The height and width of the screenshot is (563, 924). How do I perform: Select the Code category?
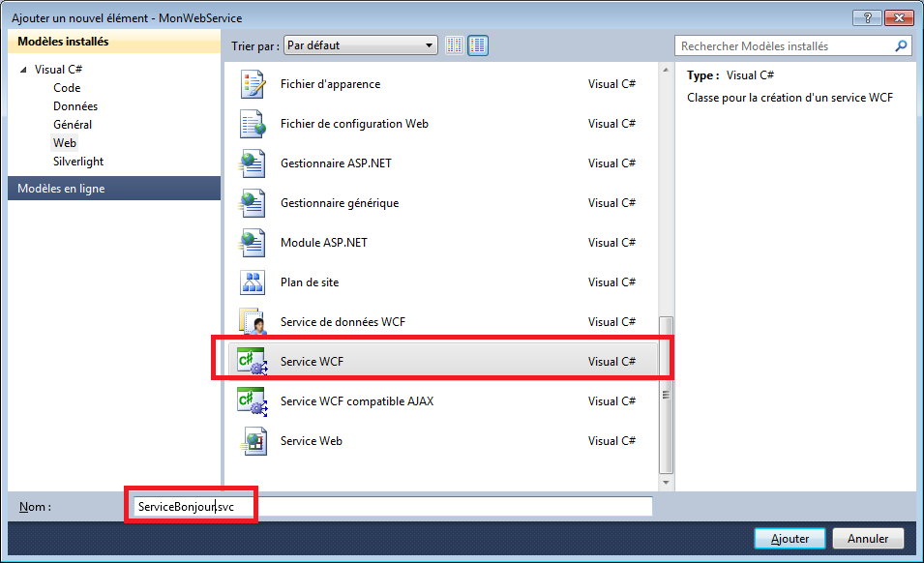67,88
